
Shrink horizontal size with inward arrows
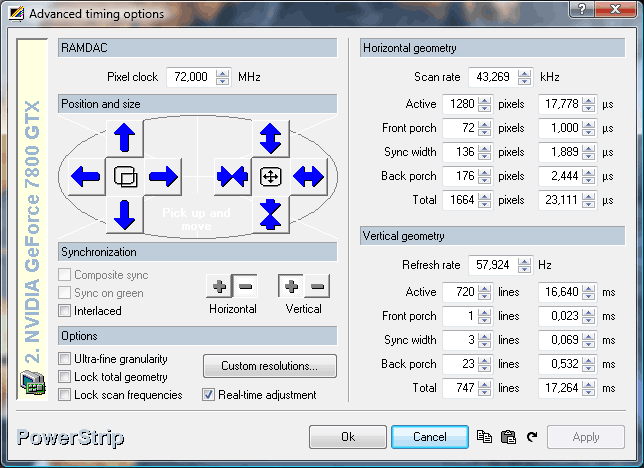232,177
